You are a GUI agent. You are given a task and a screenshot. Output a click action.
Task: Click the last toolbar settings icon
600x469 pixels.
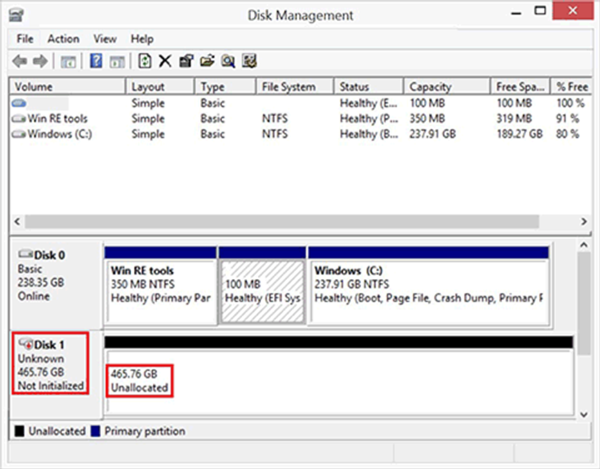click(x=249, y=61)
